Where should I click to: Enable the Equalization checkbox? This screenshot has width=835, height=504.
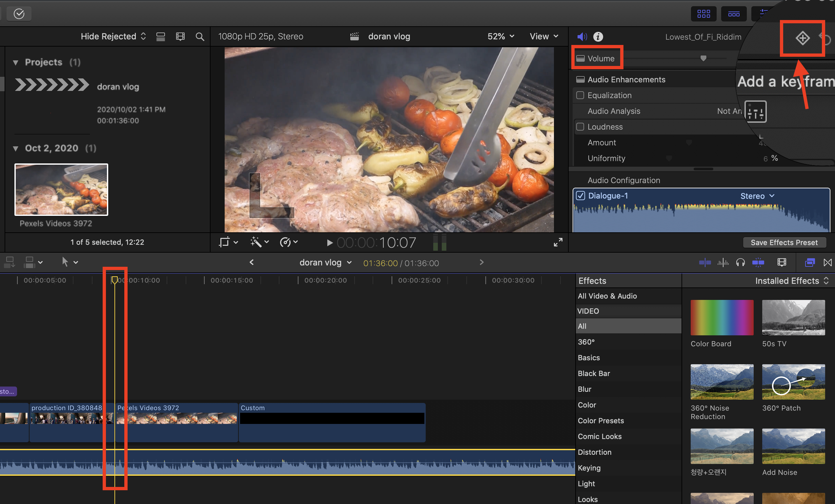tap(580, 95)
